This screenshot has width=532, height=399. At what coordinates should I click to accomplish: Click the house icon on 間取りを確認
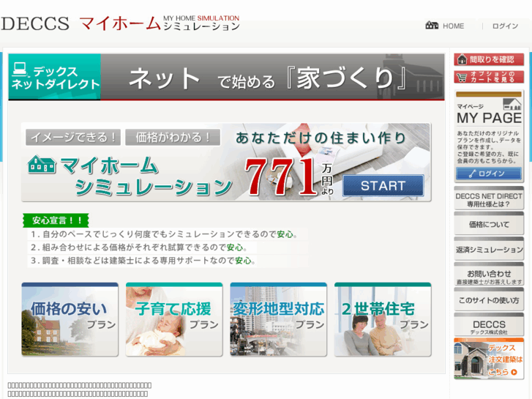coord(462,60)
